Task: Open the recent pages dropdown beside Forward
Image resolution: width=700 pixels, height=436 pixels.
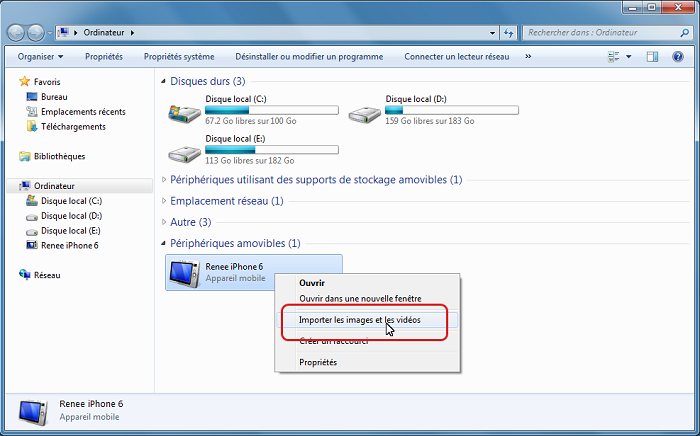Action: (x=49, y=33)
